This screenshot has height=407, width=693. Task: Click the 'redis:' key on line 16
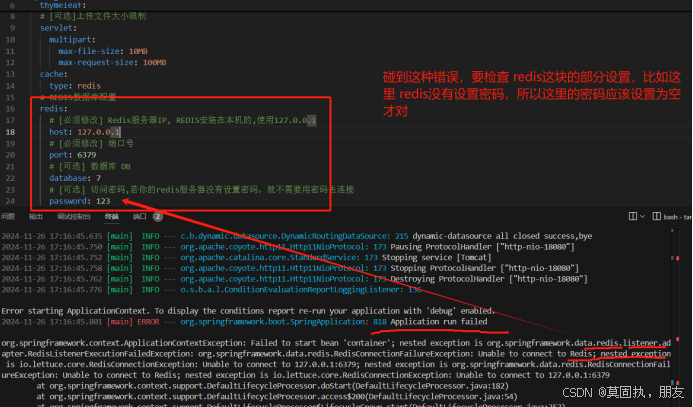(x=53, y=109)
